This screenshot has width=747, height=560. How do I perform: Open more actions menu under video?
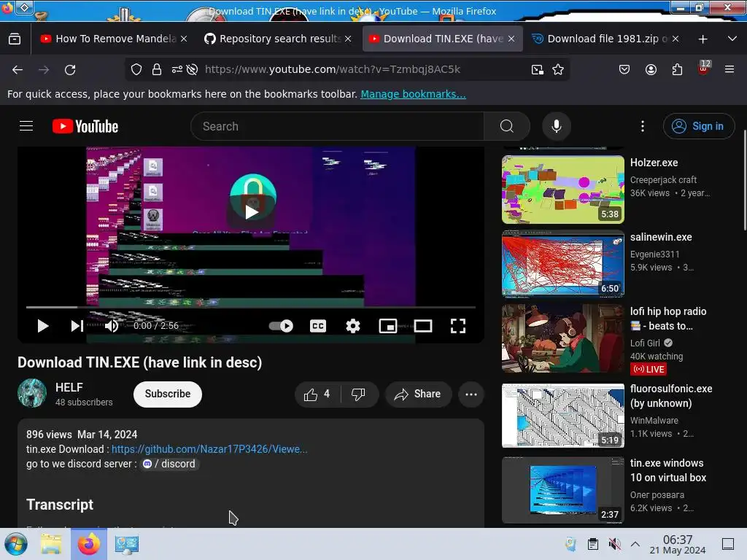(471, 394)
